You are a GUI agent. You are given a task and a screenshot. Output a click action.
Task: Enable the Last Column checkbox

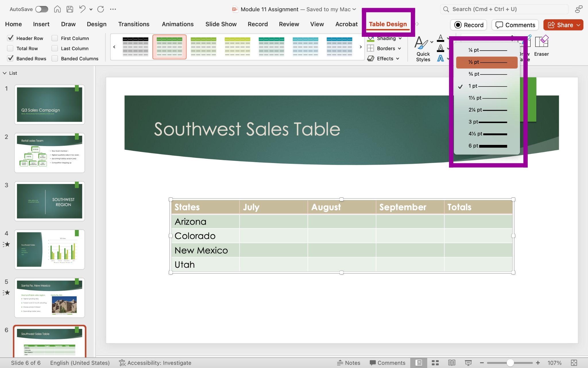55,48
